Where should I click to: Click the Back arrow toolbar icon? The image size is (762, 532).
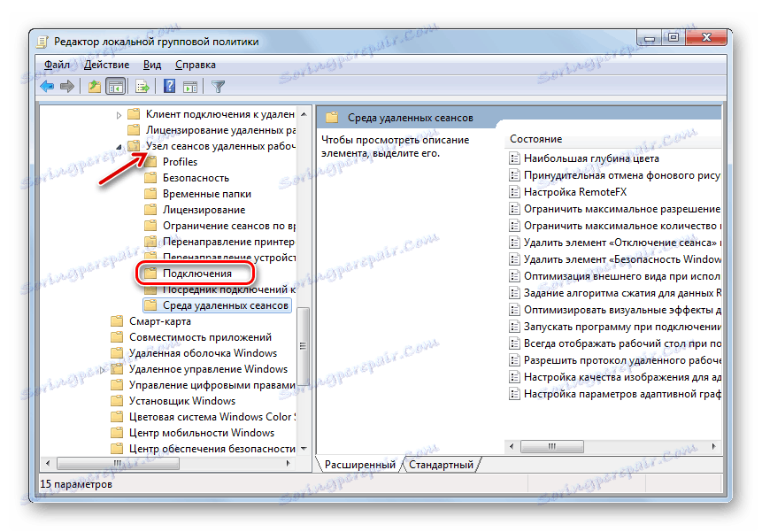47,87
